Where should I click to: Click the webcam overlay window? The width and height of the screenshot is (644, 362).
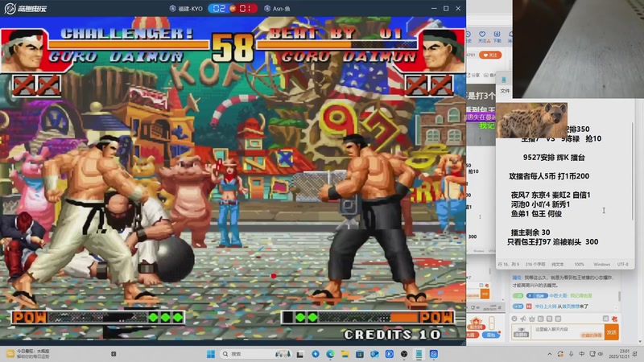[x=578, y=49]
